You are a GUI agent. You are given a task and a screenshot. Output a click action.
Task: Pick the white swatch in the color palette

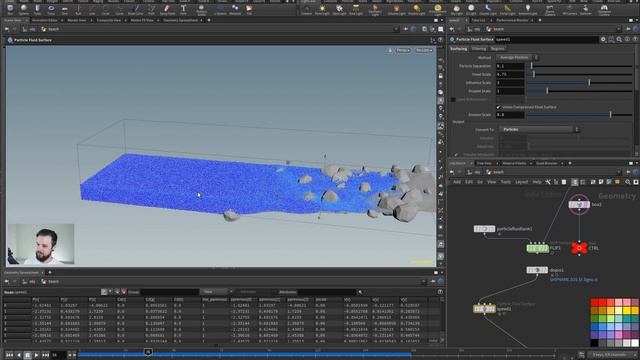coord(634,343)
